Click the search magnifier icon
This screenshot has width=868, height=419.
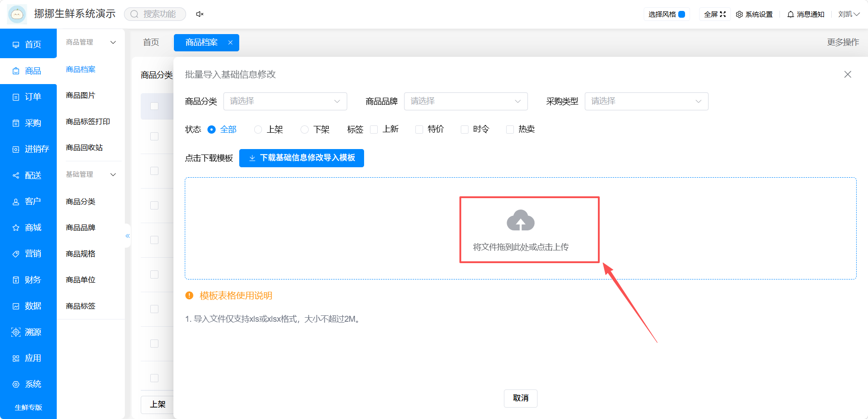[134, 14]
